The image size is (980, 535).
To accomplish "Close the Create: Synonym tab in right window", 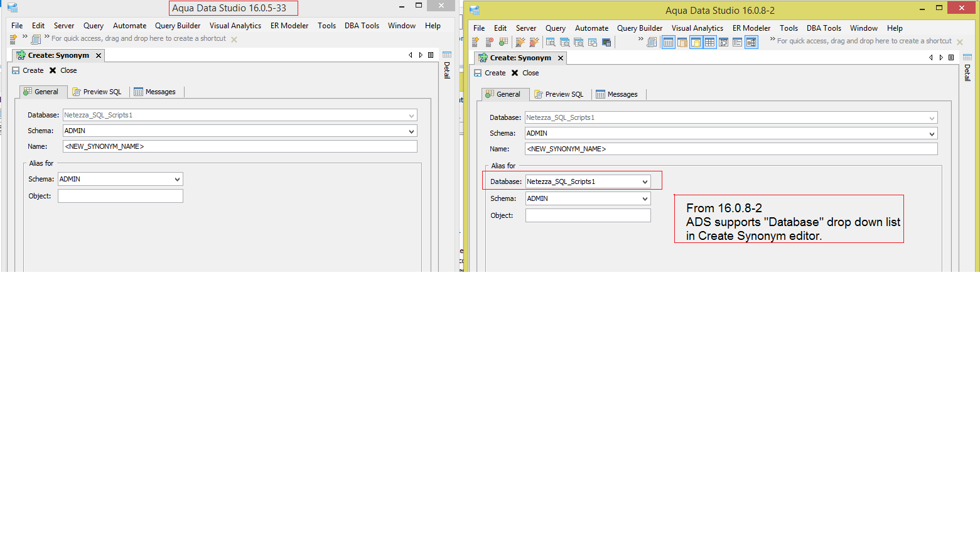I will [x=561, y=58].
